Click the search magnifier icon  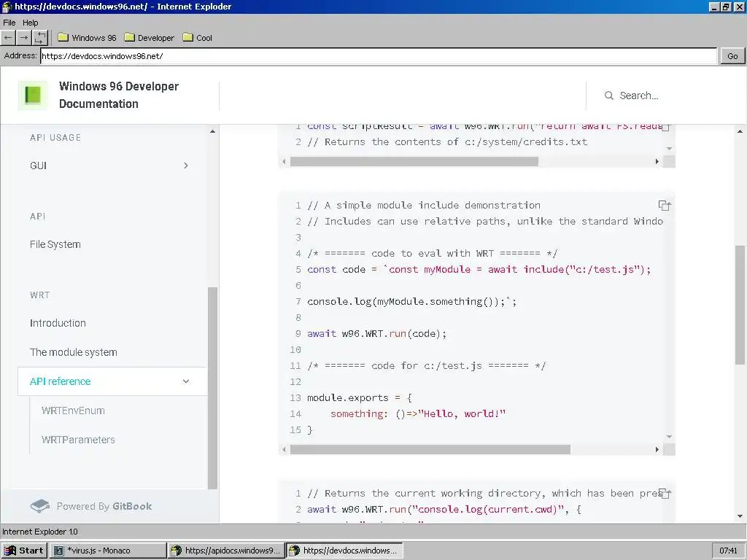point(609,96)
